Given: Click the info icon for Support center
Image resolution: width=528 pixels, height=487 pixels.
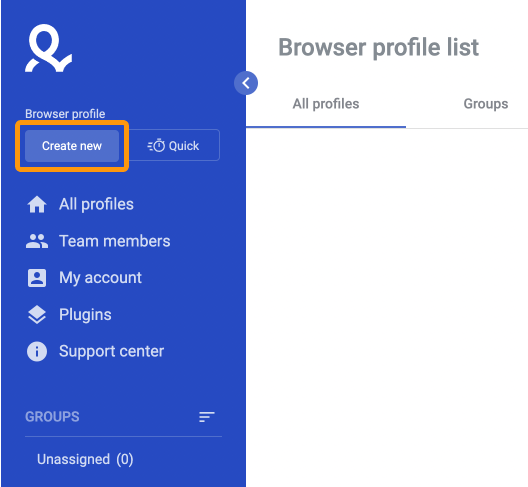Looking at the screenshot, I should [x=37, y=352].
